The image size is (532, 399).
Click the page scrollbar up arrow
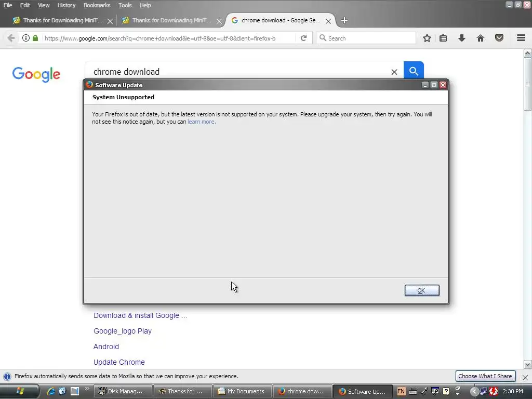point(528,53)
